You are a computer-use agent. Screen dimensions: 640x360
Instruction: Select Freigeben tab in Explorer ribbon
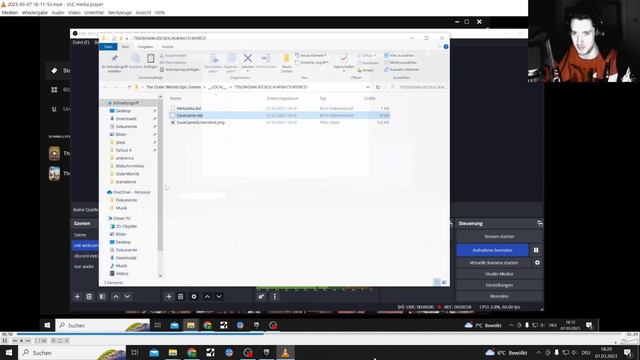145,47
